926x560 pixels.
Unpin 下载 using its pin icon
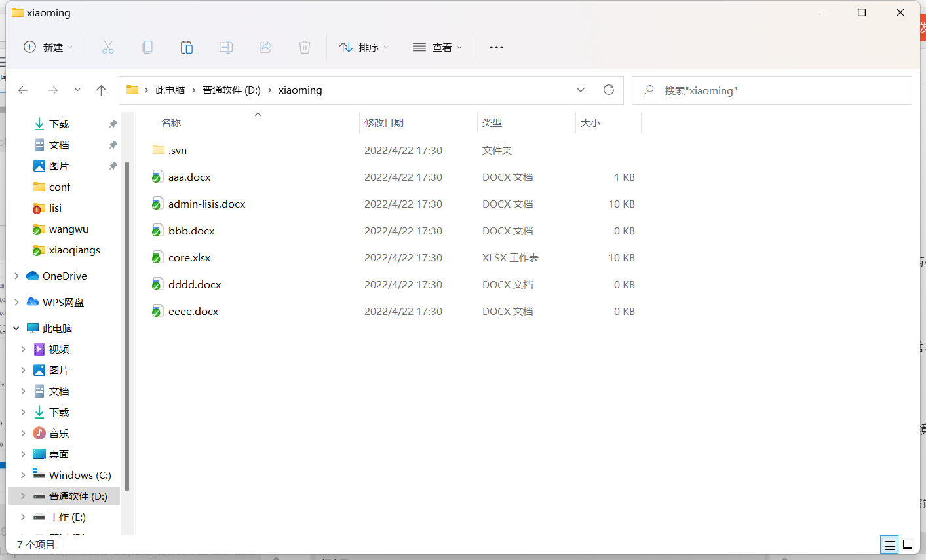pos(113,124)
